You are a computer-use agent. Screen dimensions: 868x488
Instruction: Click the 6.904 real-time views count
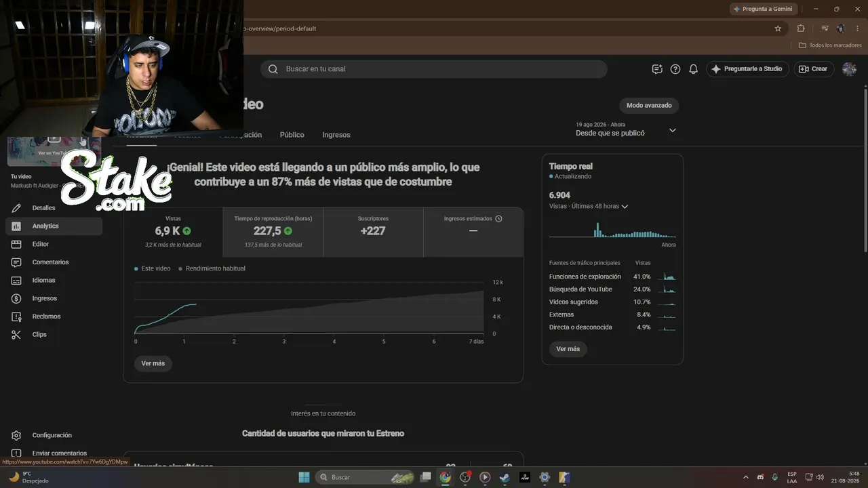[560, 195]
